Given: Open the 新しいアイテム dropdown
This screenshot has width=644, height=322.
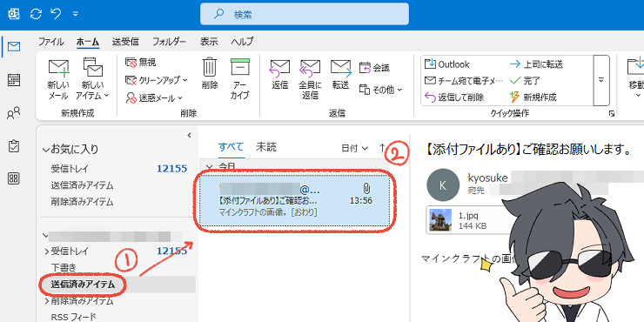Looking at the screenshot, I should point(92,79).
